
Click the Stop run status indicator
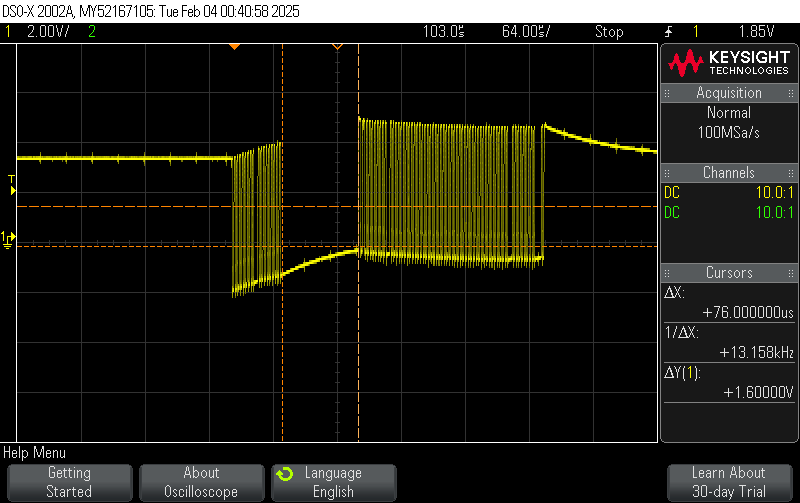(x=609, y=31)
